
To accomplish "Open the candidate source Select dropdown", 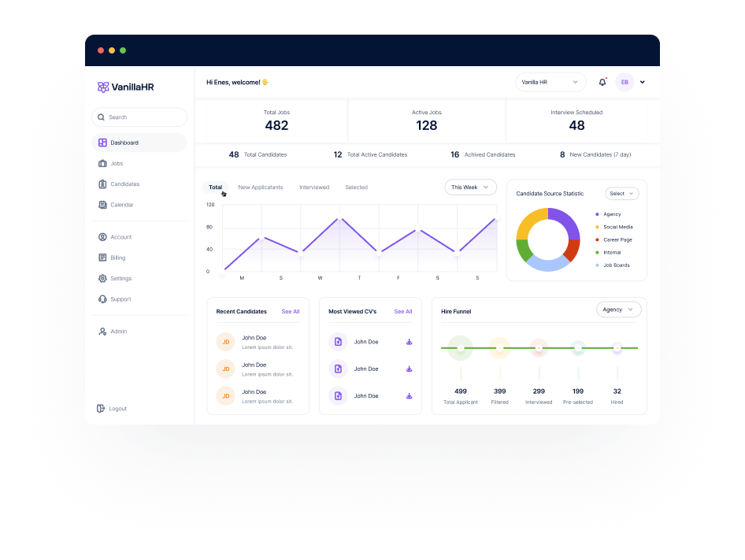I will click(621, 194).
